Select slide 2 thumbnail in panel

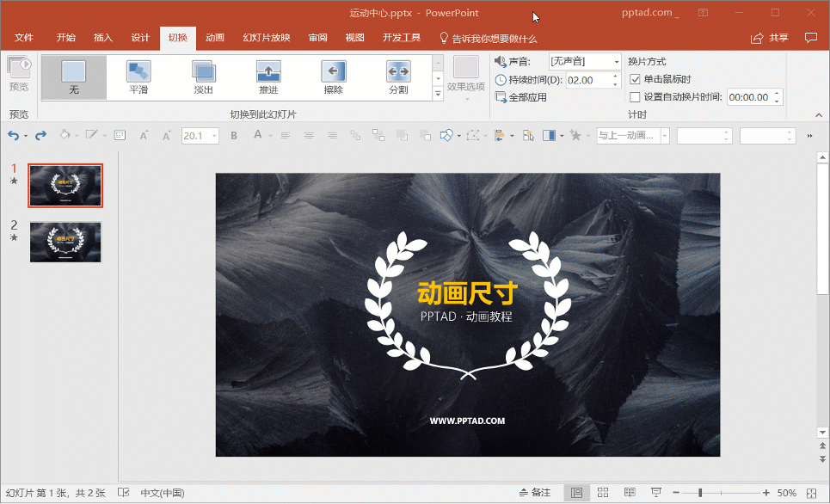point(65,242)
